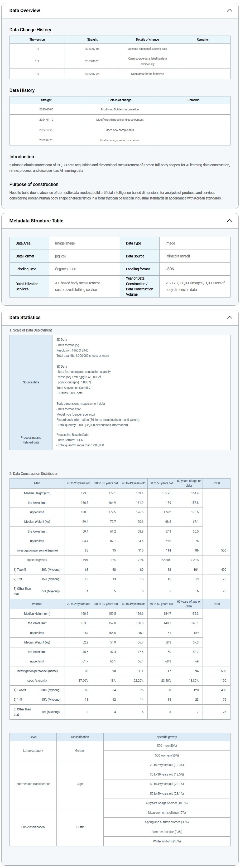Click the '500 men (50%)' cell
The height and width of the screenshot is (868, 240).
click(x=166, y=746)
